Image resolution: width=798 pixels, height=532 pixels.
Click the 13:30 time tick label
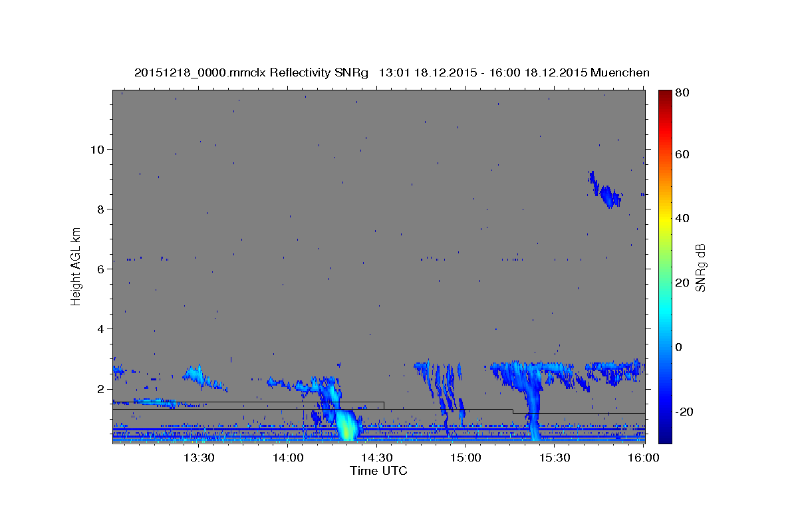click(x=199, y=458)
